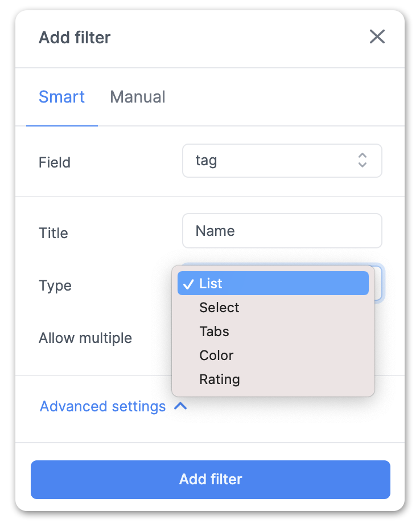Click the Field label text
The width and height of the screenshot is (420, 531).
[55, 162]
